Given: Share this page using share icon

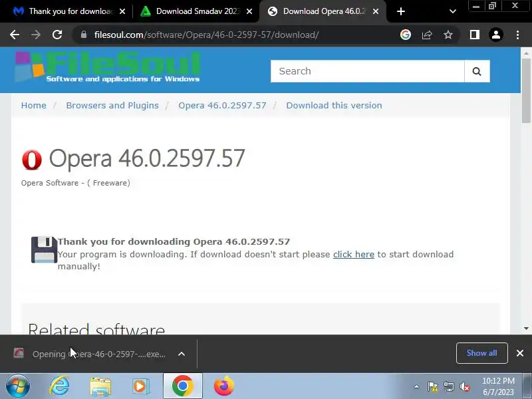Looking at the screenshot, I should [427, 35].
